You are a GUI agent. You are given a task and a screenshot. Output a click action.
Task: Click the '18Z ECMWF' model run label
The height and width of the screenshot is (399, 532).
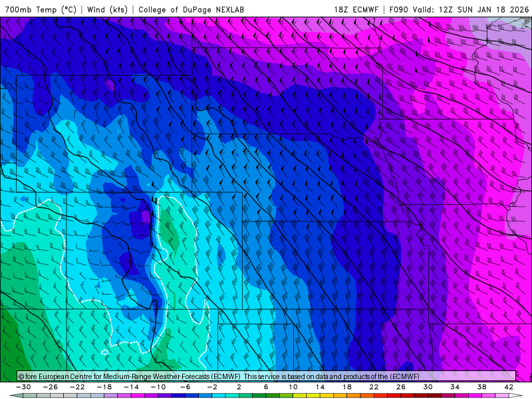tap(356, 10)
